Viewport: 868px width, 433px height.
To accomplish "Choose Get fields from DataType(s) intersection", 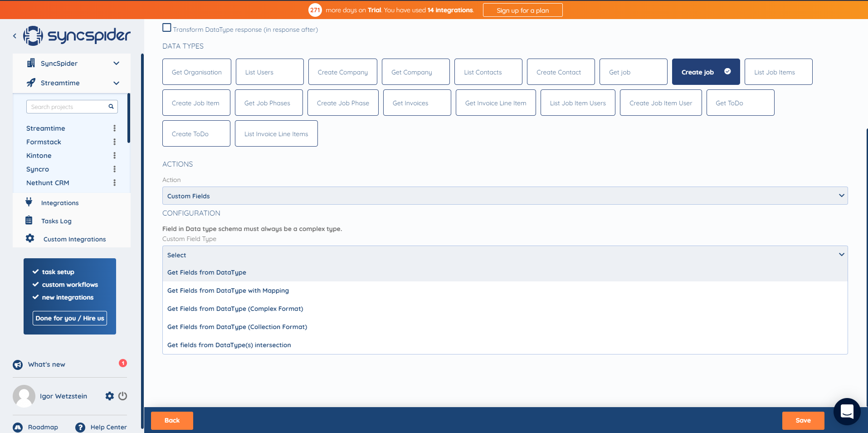I will coord(505,345).
